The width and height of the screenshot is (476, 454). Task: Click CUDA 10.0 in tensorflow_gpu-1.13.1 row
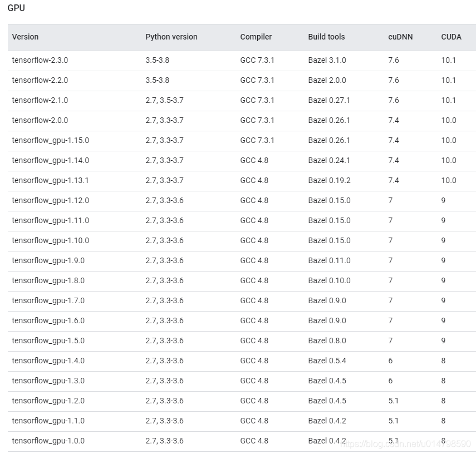point(449,180)
